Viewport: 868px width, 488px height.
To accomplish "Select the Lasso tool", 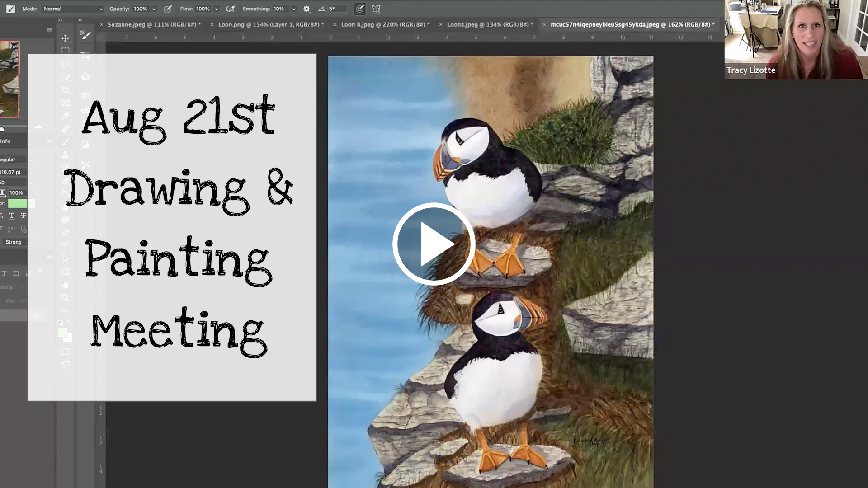I will tap(66, 64).
